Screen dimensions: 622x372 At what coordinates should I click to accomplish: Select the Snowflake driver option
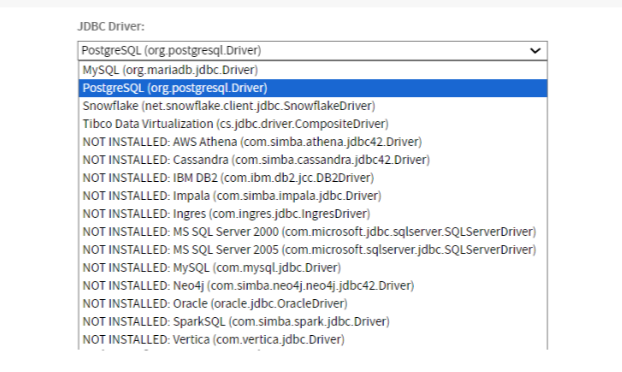[x=313, y=106]
